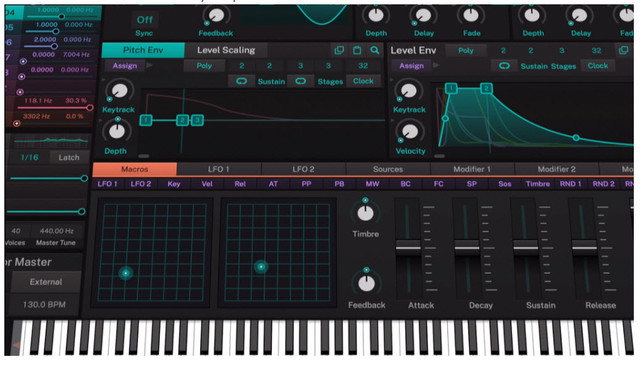Click the left XY pad cursor dot
Screen dimensions: 640x375
pyautogui.click(x=126, y=273)
